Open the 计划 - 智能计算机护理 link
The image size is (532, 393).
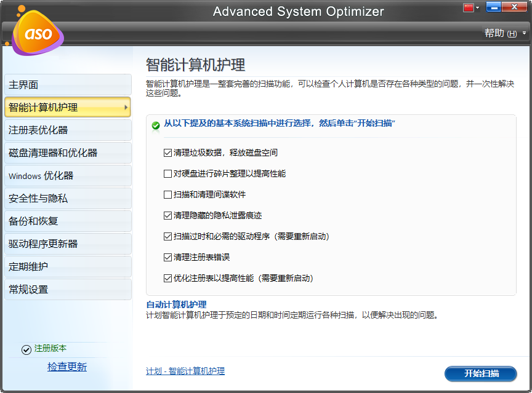pos(185,371)
